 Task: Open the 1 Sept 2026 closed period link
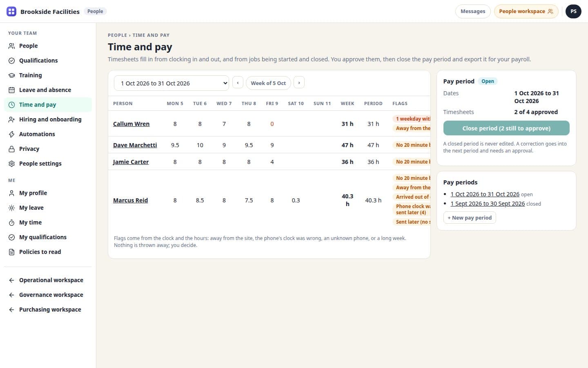[x=488, y=204]
